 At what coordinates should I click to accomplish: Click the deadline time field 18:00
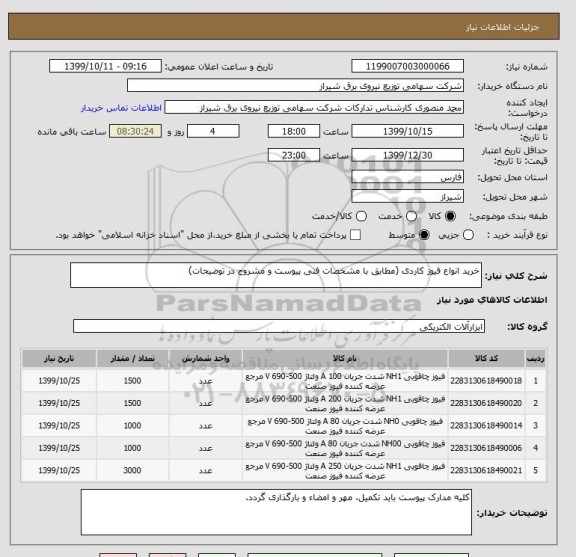click(294, 131)
